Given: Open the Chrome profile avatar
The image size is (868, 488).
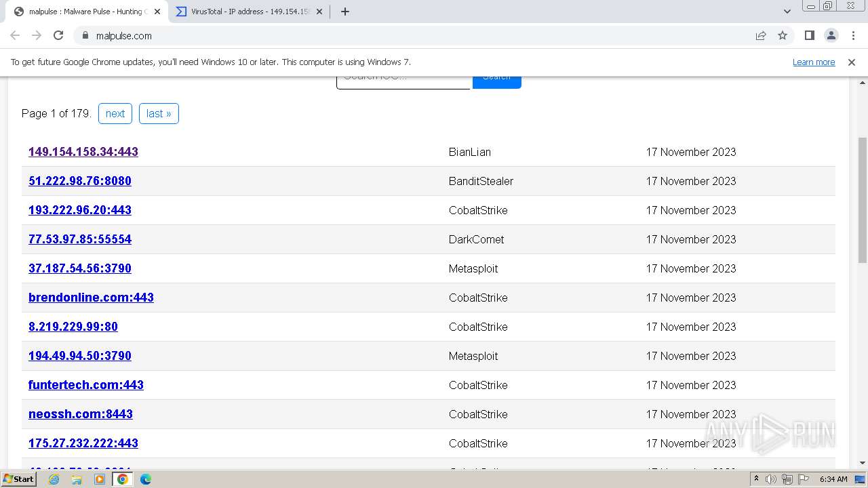Looking at the screenshot, I should pos(831,35).
